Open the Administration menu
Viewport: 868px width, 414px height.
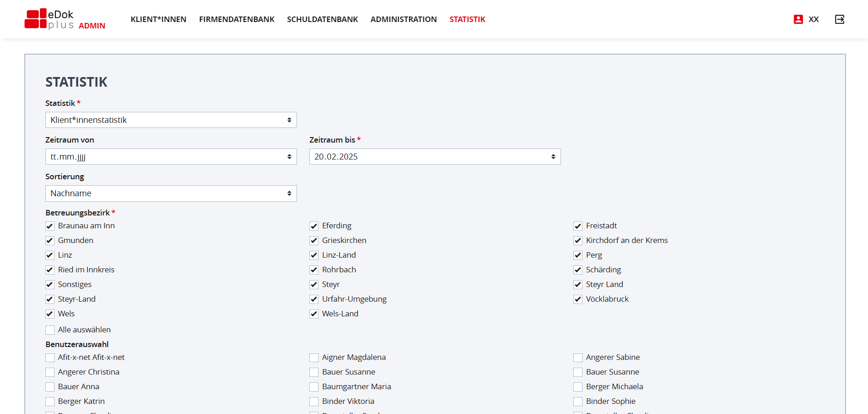click(403, 19)
